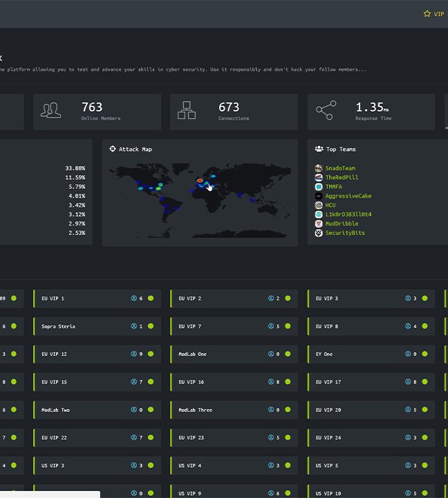Click the user icon on Sopra Steria
The image size is (448, 498).
[x=134, y=326]
